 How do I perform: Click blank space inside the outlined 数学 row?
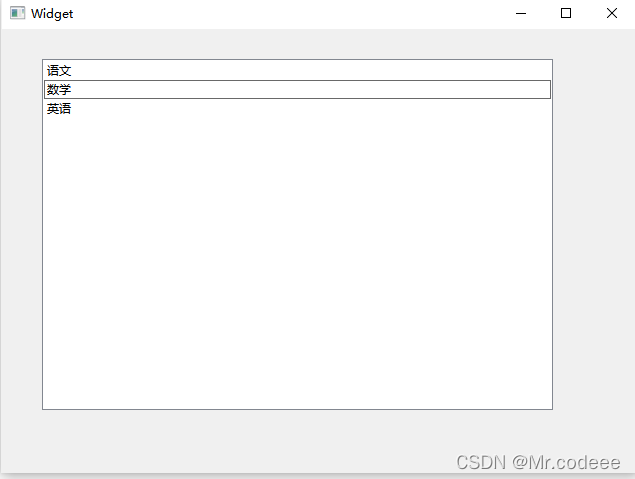[x=311, y=89]
